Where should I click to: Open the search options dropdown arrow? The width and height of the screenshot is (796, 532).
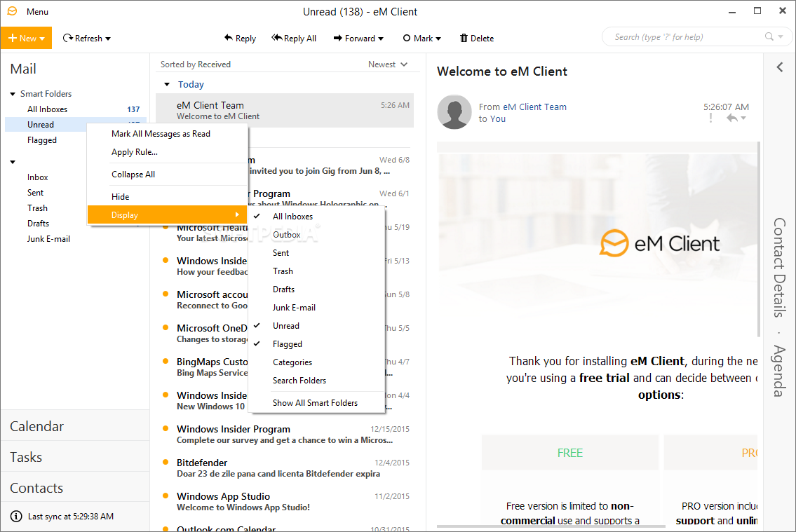(x=781, y=36)
